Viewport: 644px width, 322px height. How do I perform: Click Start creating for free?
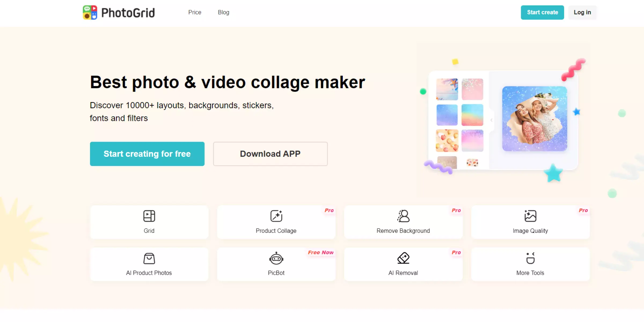click(147, 154)
